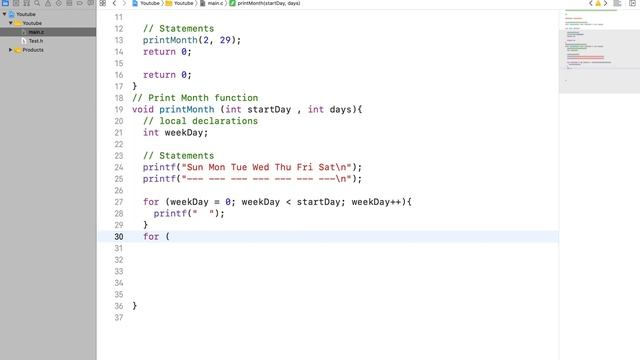The height and width of the screenshot is (360, 640).
Task: Open the Find navigator magnifier icon
Action: tap(37, 3)
